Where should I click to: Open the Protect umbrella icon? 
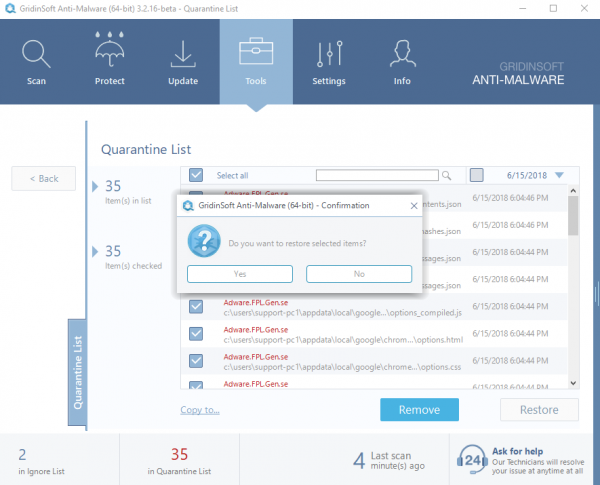coord(110,49)
